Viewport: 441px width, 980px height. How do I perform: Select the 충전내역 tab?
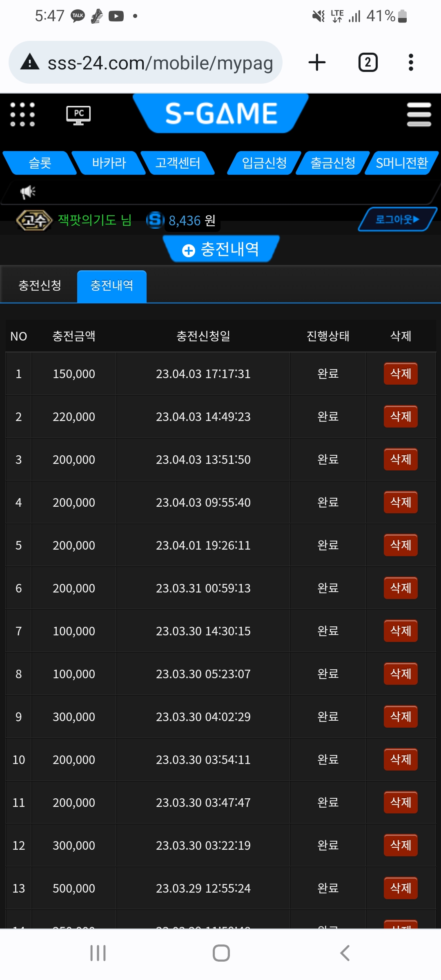tap(112, 286)
